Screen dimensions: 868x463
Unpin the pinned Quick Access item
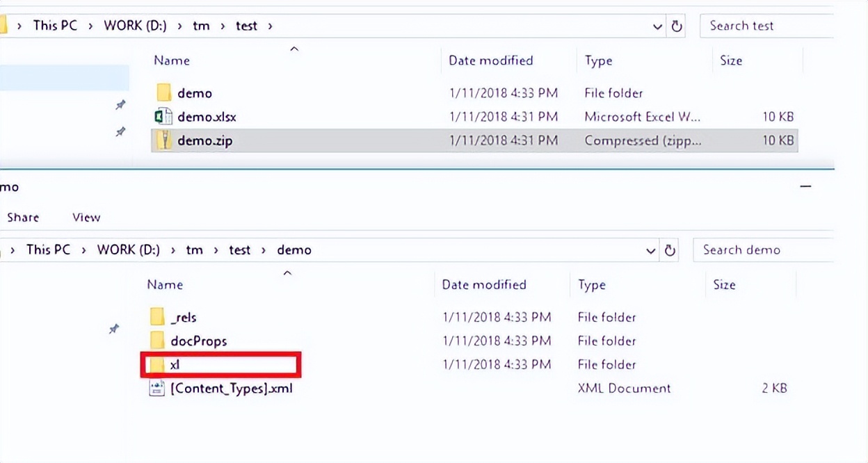[114, 330]
